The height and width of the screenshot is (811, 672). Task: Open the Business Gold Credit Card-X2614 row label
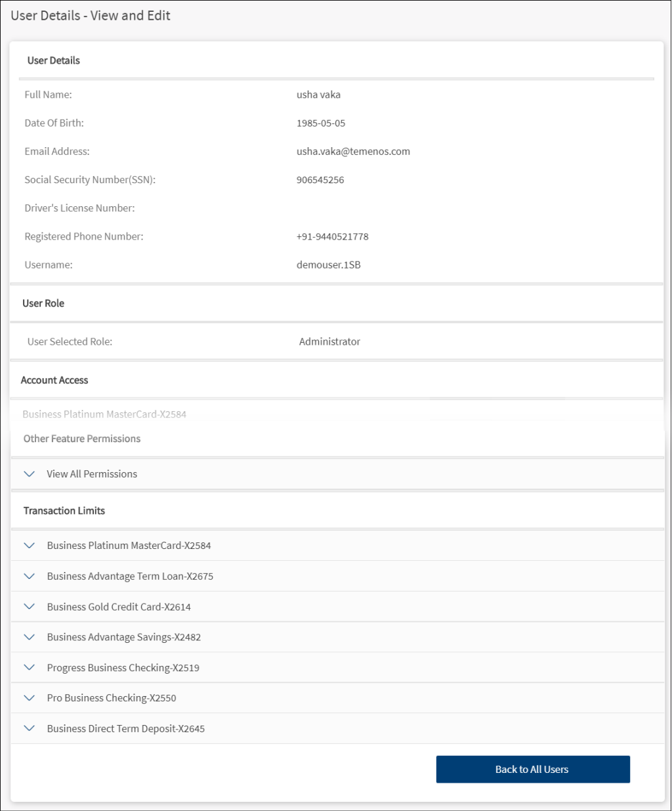tap(119, 607)
